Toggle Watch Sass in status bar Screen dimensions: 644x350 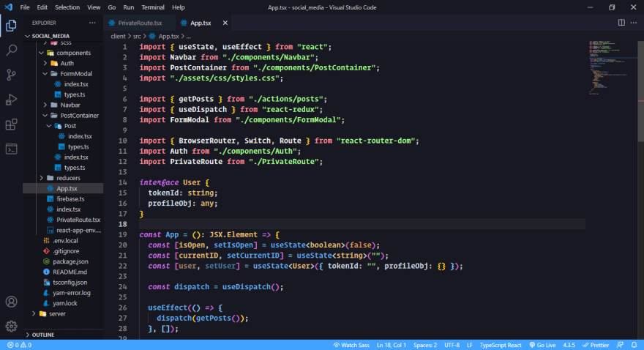click(x=351, y=345)
